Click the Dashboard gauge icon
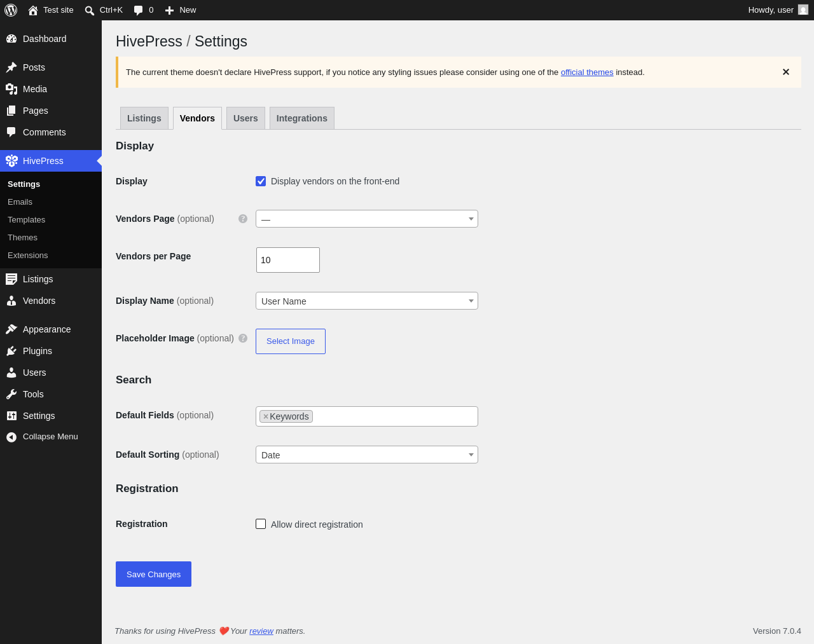814x644 pixels. (x=11, y=39)
